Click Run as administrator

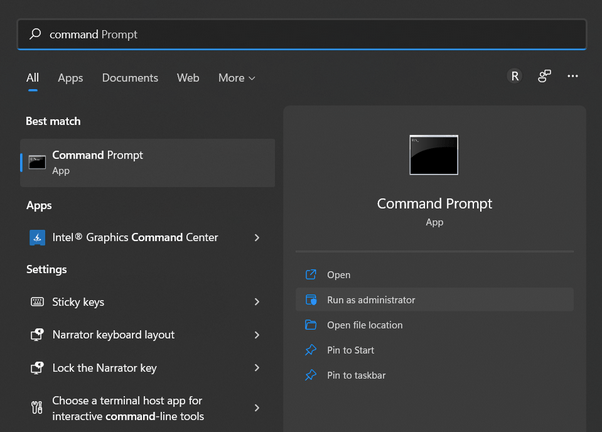[x=435, y=300]
